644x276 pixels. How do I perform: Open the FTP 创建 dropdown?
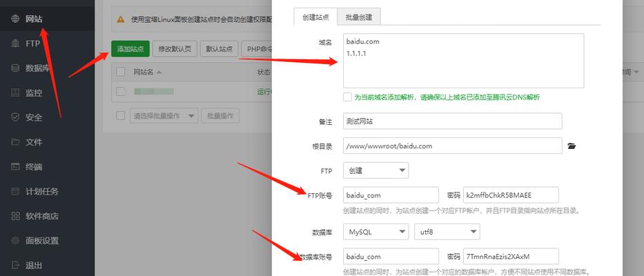(x=375, y=170)
